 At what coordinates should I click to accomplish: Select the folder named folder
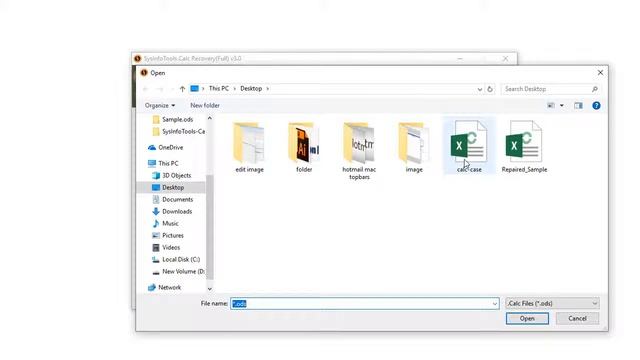304,147
